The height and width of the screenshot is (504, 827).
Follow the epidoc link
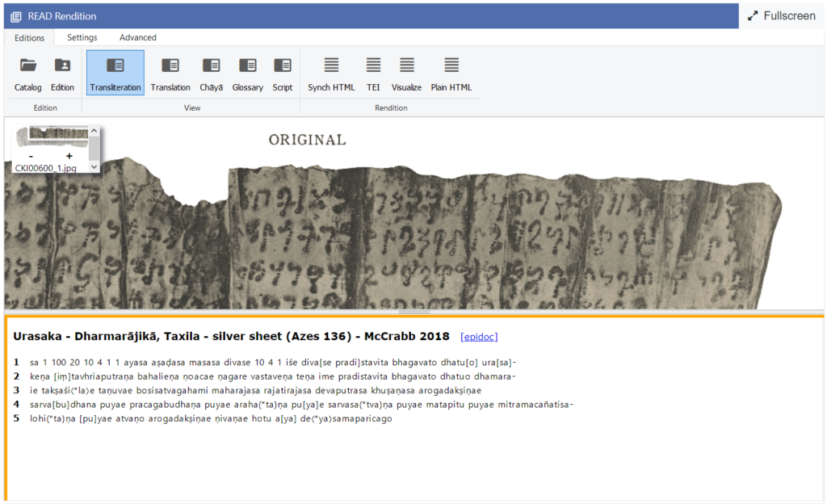(479, 336)
